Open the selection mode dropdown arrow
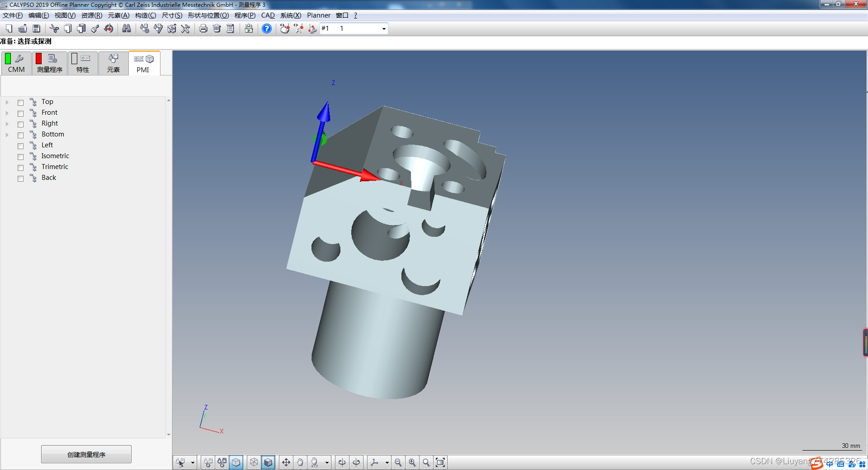Image resolution: width=868 pixels, height=470 pixels. click(x=193, y=462)
